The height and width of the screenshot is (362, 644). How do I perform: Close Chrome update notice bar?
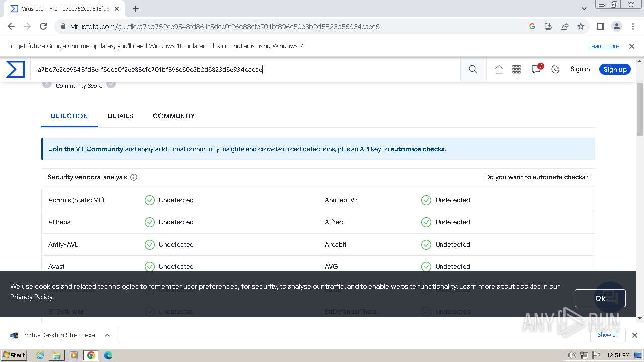tap(632, 46)
